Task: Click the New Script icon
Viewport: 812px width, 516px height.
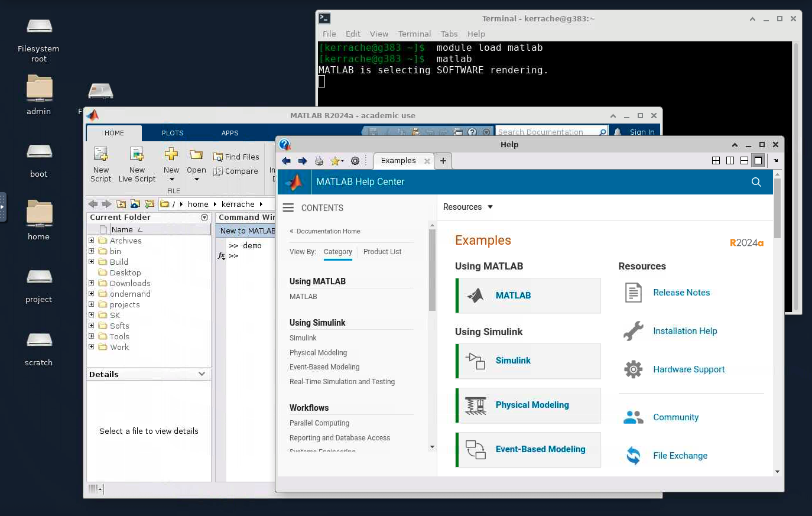Action: tap(100, 154)
